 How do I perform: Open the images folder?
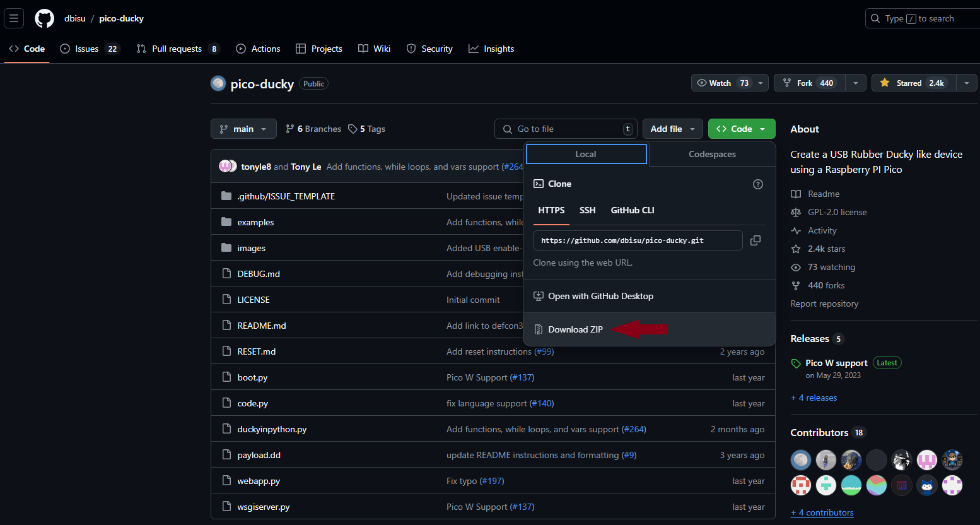[251, 248]
